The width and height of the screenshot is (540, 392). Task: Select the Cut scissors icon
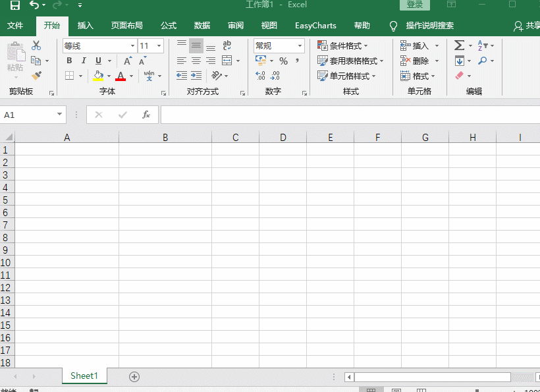36,45
